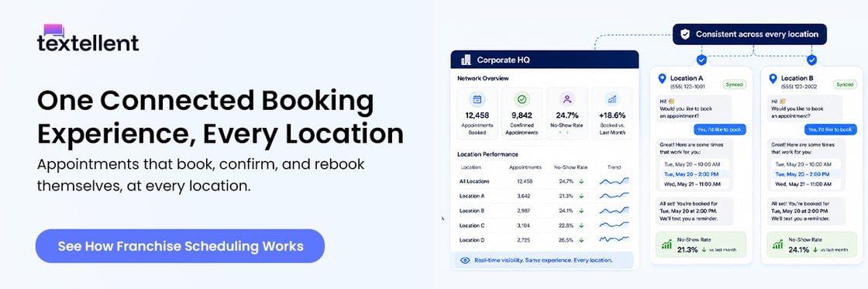The image size is (868, 289).
Task: Click the Trend column header
Action: coord(614,167)
